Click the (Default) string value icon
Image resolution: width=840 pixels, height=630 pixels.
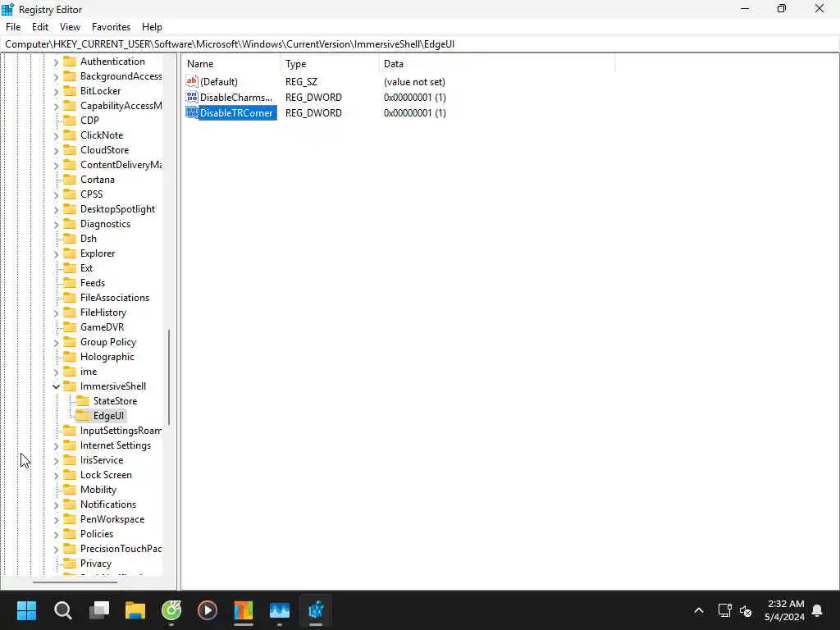coord(192,81)
